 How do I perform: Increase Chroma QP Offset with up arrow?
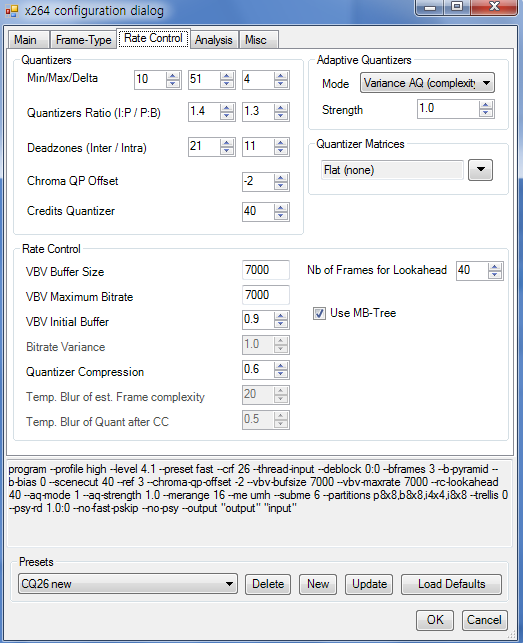281,178
